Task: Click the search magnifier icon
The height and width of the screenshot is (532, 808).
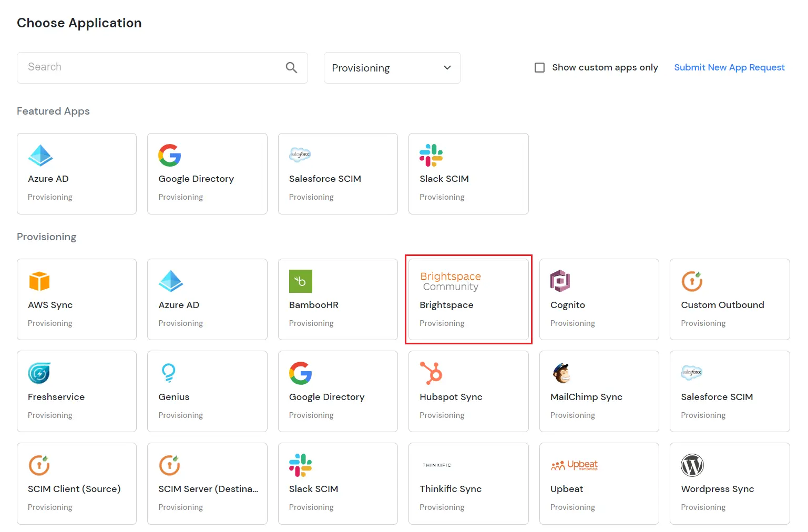Action: pyautogui.click(x=291, y=67)
